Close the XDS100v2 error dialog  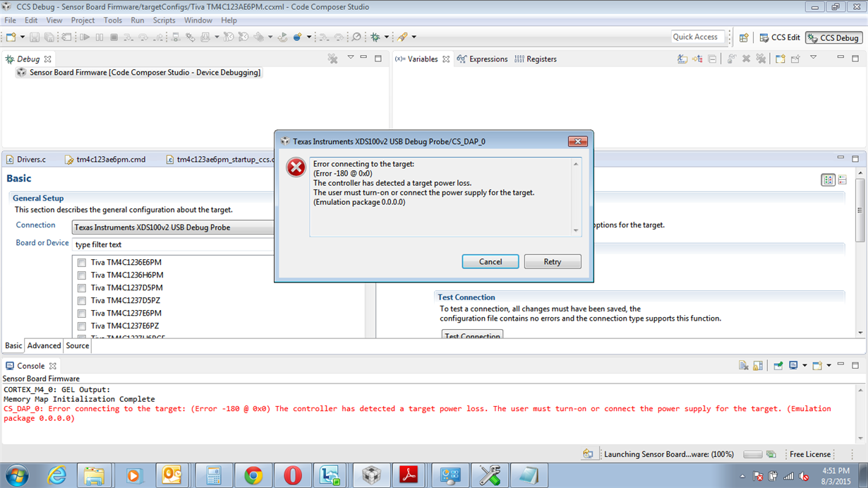(577, 141)
